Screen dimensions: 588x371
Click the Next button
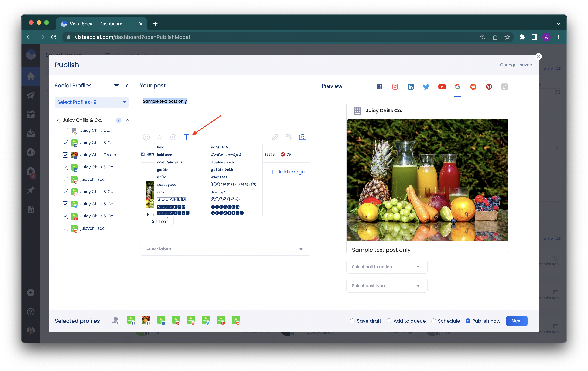[516, 321]
